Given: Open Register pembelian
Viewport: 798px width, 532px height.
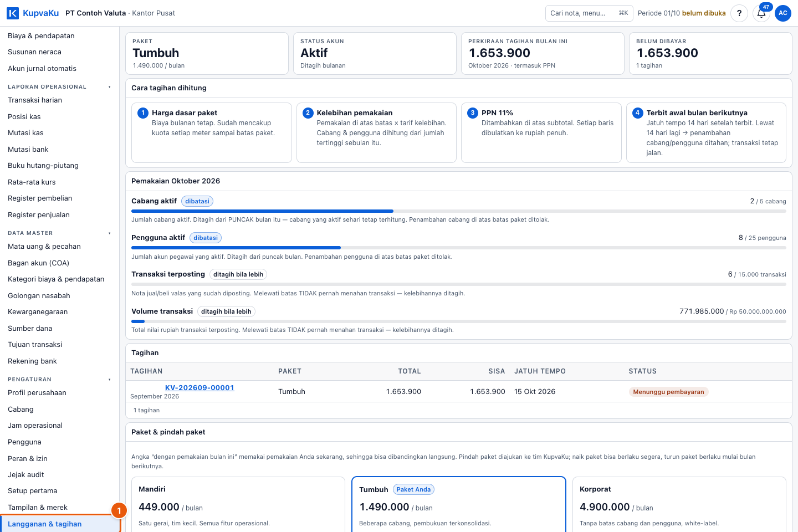Looking at the screenshot, I should click(x=59, y=198).
